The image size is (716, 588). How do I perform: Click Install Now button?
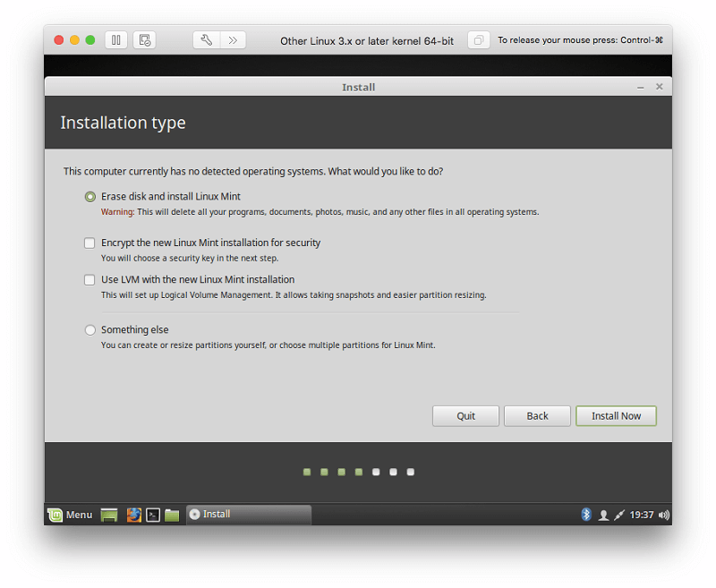(x=616, y=416)
